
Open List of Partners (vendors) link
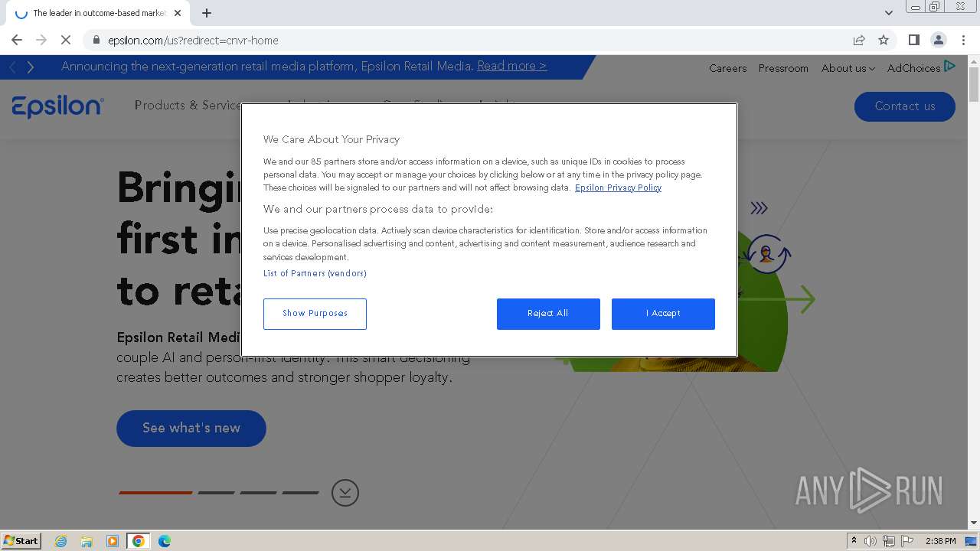[315, 273]
